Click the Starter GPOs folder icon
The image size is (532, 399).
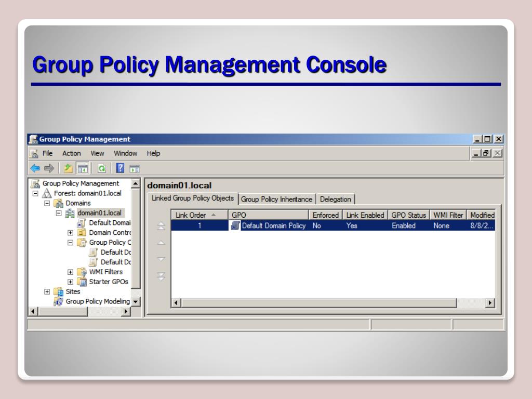click(x=82, y=282)
